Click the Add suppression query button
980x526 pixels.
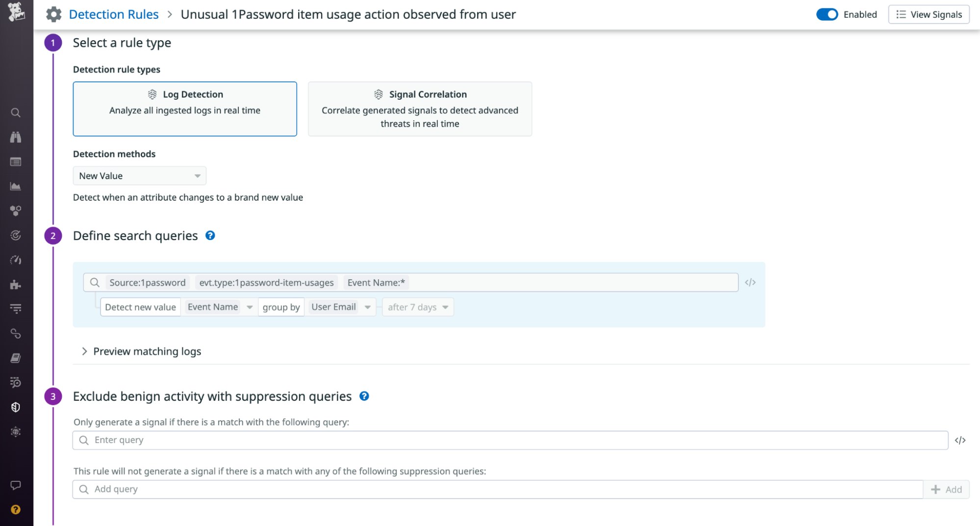[x=946, y=489]
